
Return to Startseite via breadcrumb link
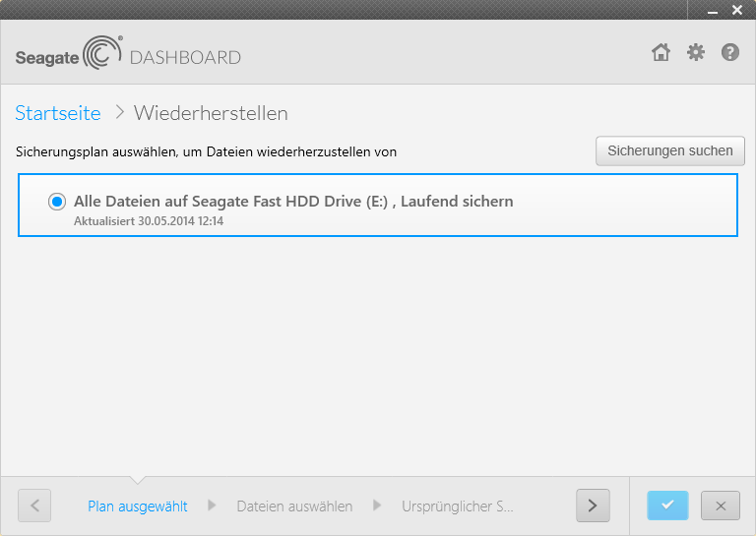[58, 113]
